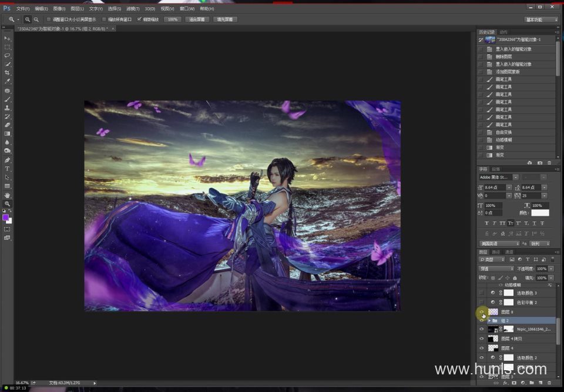Select the Eraser tool
This screenshot has height=392, width=564.
tap(7, 125)
